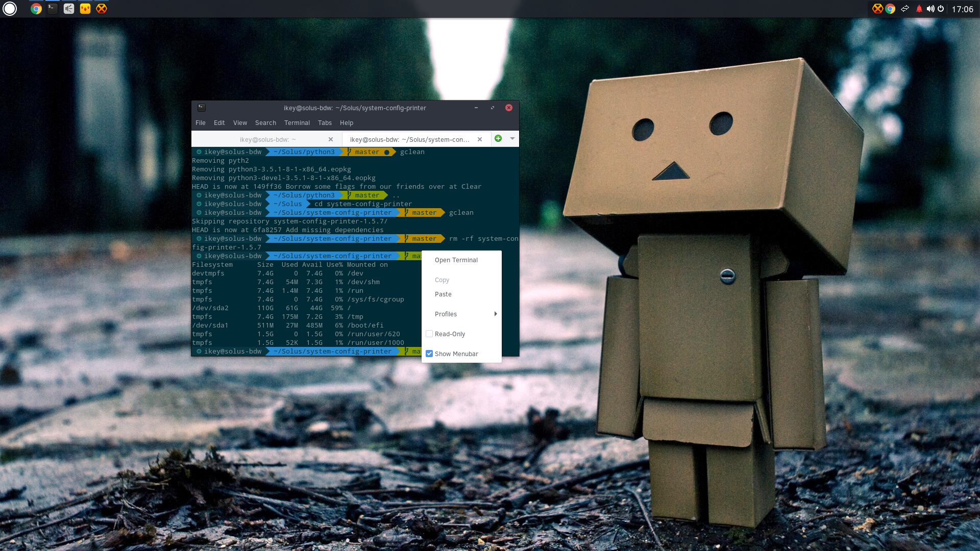Choose Paste from the context menu
The image size is (980, 551).
[461, 294]
